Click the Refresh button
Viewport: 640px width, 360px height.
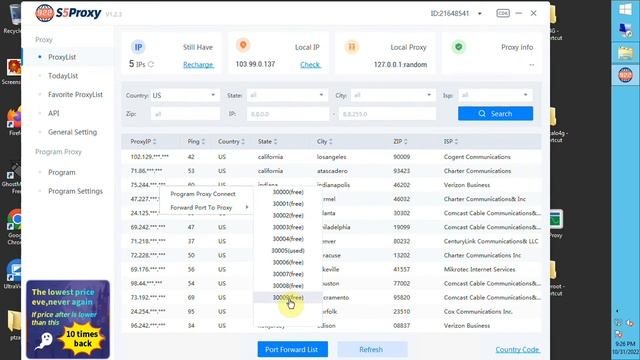tap(371, 349)
